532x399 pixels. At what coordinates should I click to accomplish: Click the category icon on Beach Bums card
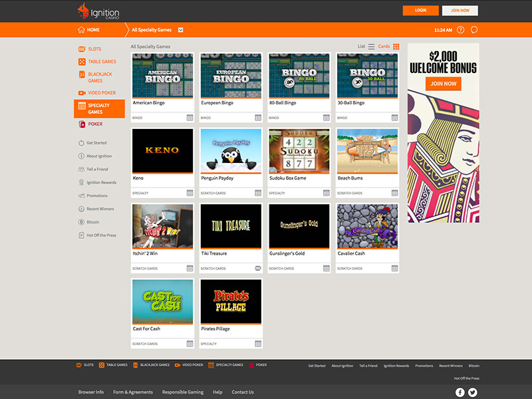coord(394,193)
